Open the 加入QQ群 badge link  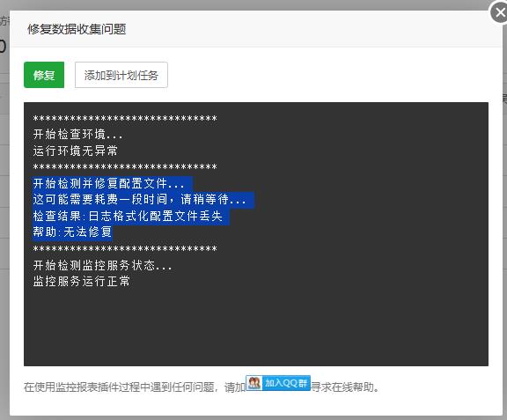pos(278,383)
